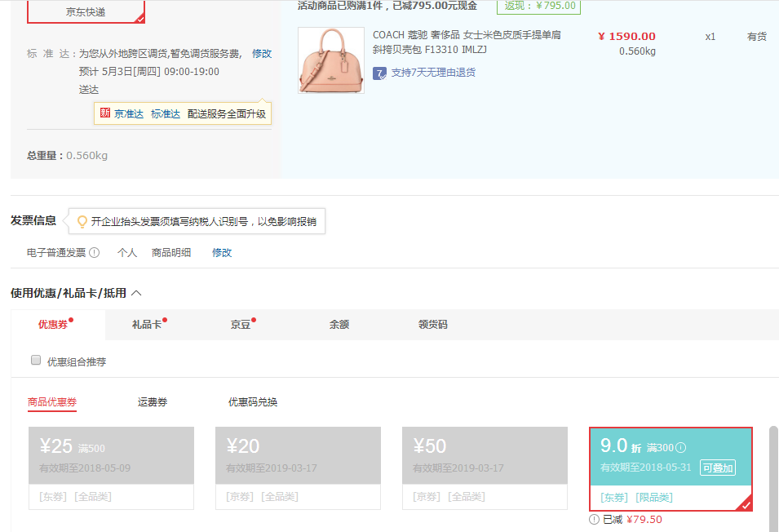Viewport: 779px width, 532px height.
Task: Click the green 返现：¥795.00 badge
Action: (x=539, y=6)
